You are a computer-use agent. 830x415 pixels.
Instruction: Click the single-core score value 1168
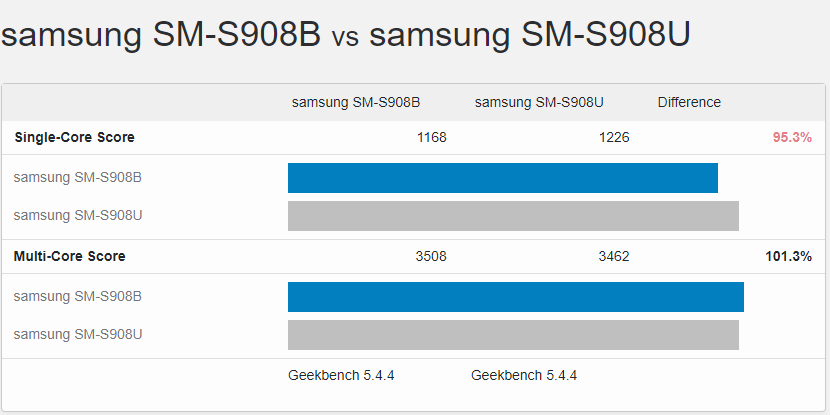tap(431, 137)
